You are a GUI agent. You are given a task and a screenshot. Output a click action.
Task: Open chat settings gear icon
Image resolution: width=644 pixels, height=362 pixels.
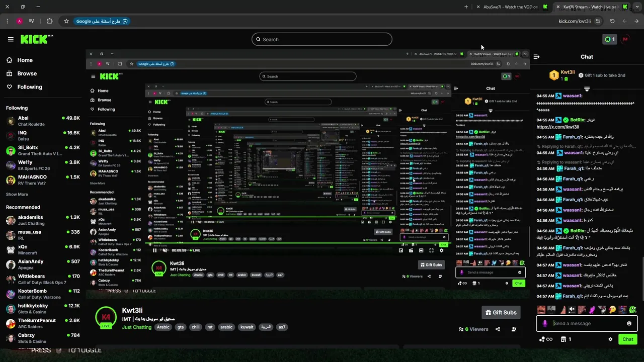tap(610, 339)
